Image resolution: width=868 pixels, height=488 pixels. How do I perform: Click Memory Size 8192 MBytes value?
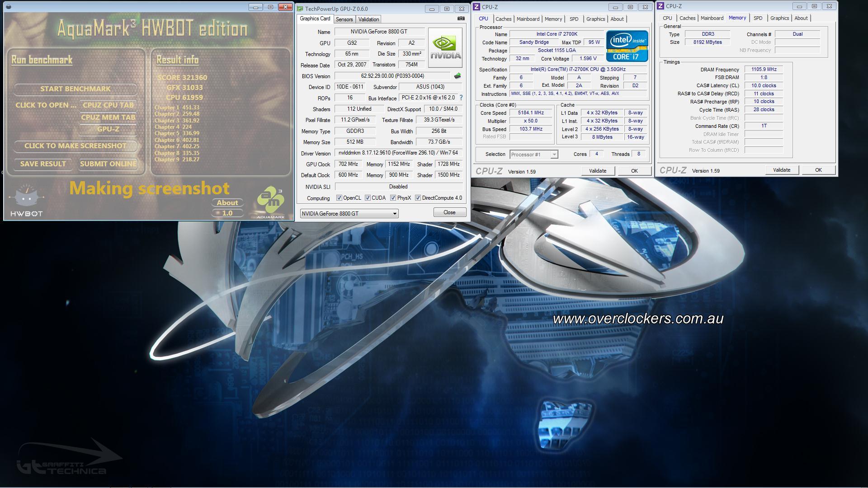[708, 42]
